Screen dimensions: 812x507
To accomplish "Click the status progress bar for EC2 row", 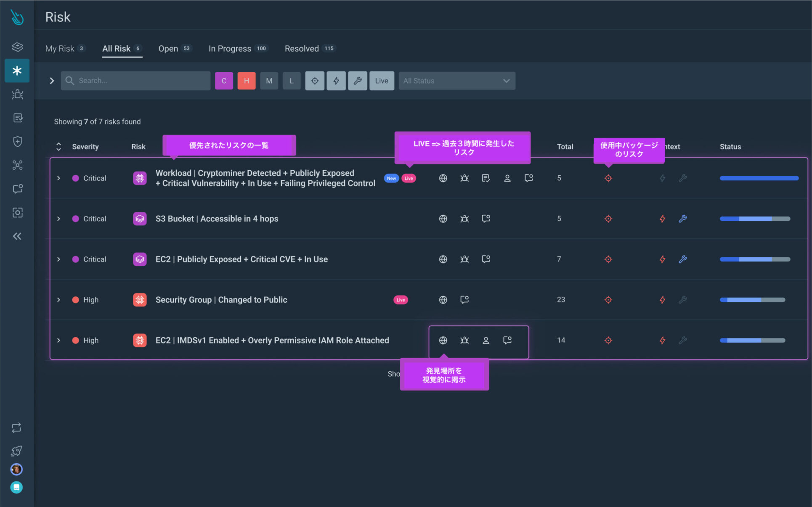I will pos(754,259).
